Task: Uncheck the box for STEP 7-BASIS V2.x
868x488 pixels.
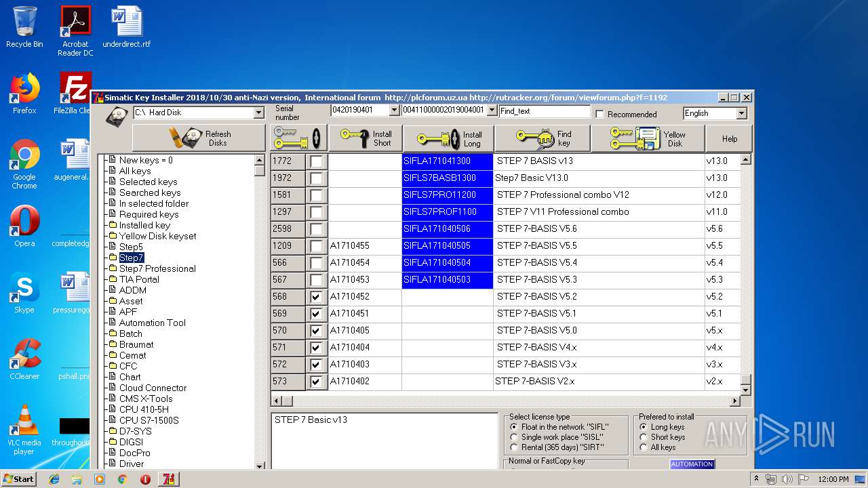Action: [316, 382]
